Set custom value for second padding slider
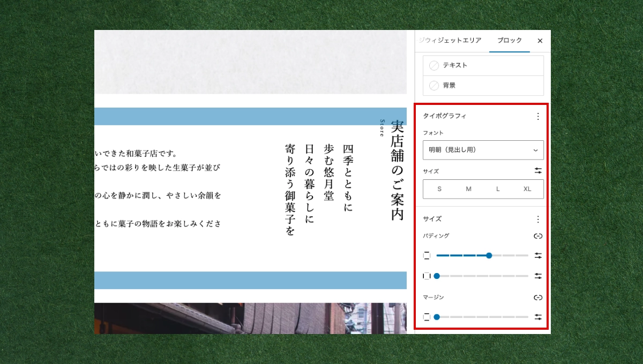The width and height of the screenshot is (643, 364). [538, 276]
